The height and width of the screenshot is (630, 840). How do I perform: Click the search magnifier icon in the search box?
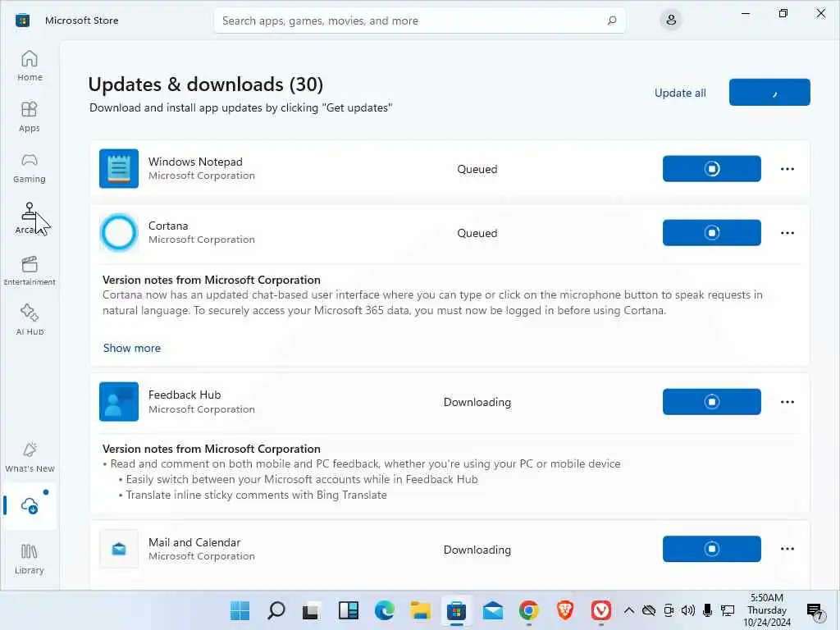pyautogui.click(x=612, y=21)
